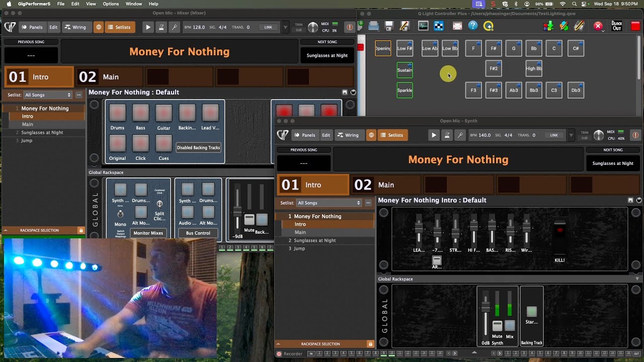Click the save icon in QLC+ toolbar

click(389, 26)
